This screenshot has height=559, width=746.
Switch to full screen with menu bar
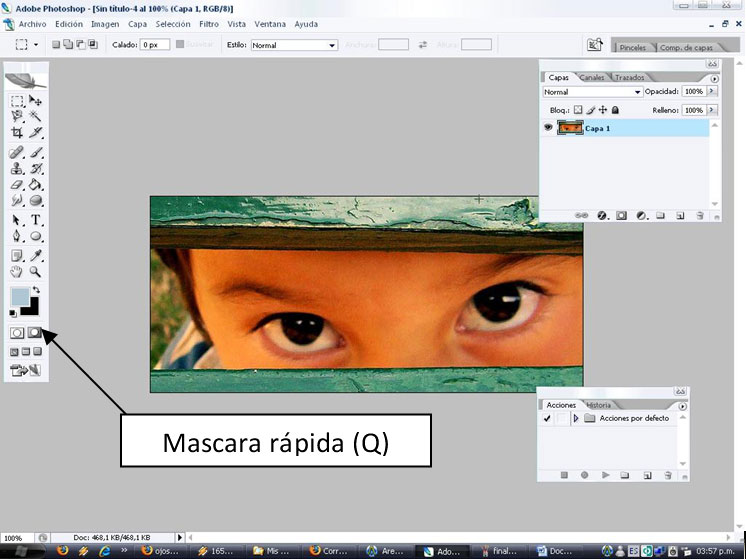[26, 352]
